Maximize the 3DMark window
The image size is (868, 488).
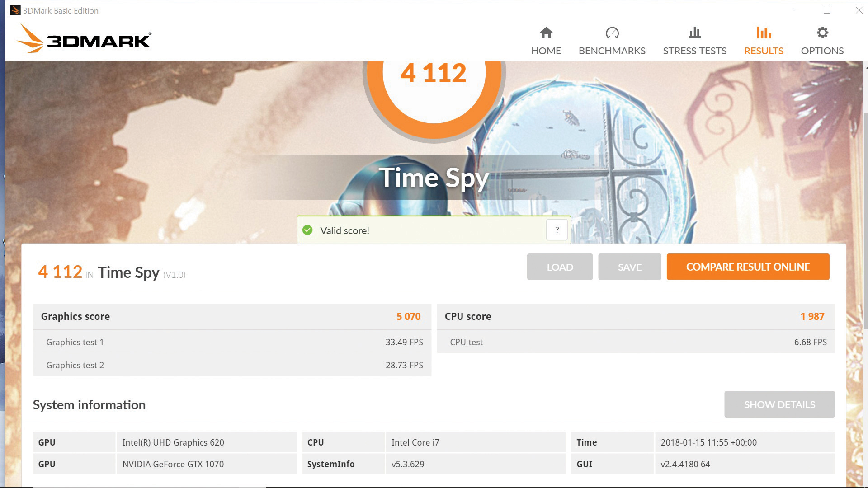[x=827, y=10]
